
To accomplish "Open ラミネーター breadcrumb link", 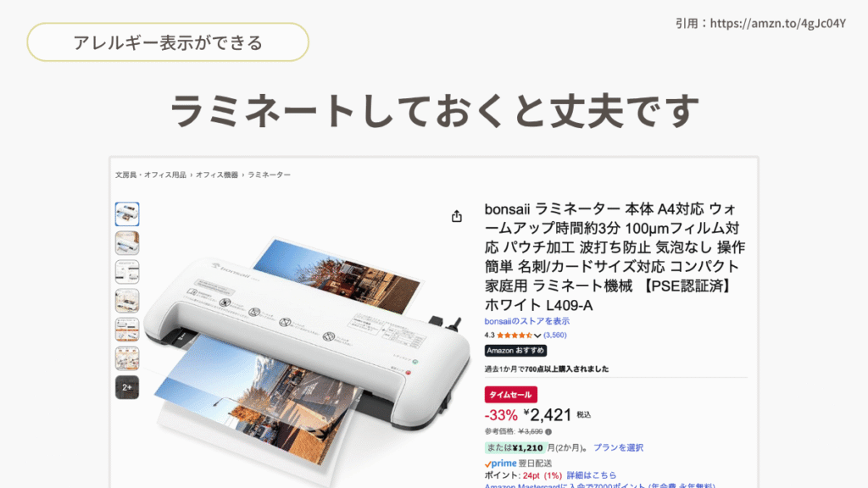I will (269, 175).
